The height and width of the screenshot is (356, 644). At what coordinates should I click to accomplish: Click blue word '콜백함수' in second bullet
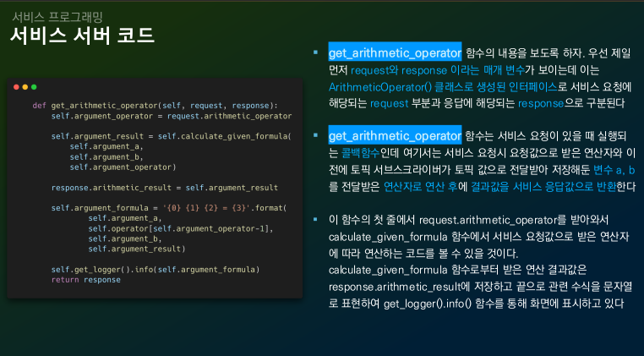(361, 153)
